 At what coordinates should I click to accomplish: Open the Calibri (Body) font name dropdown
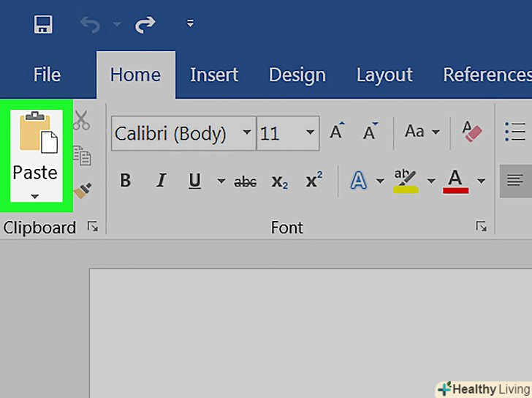[x=247, y=133]
